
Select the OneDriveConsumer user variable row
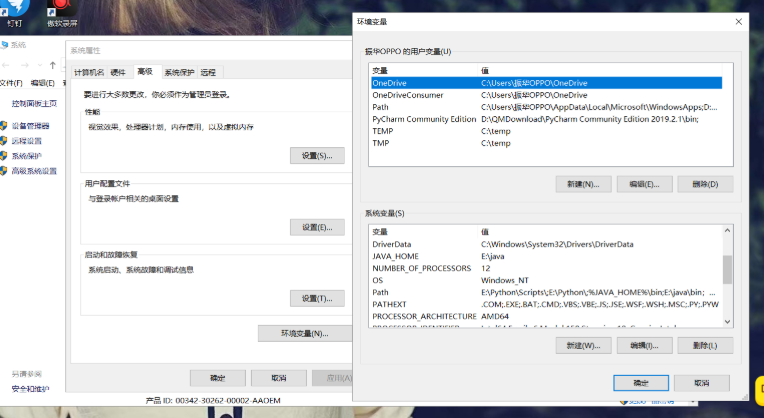(546, 95)
